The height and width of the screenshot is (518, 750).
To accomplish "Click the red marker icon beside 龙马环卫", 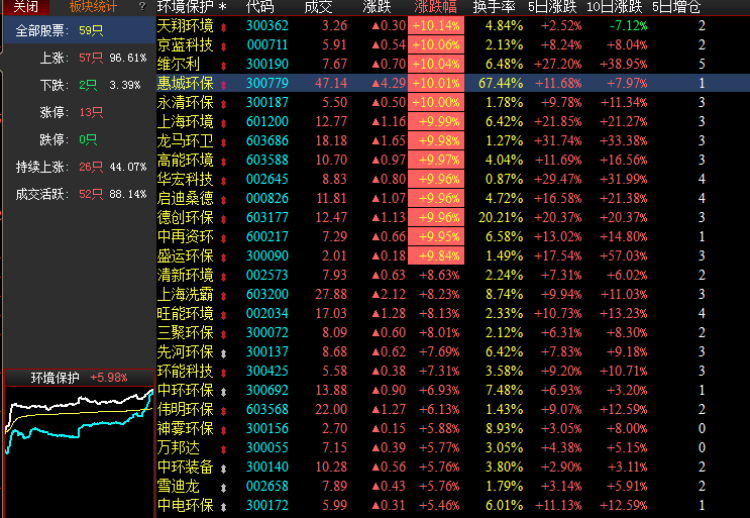I will click(x=222, y=141).
